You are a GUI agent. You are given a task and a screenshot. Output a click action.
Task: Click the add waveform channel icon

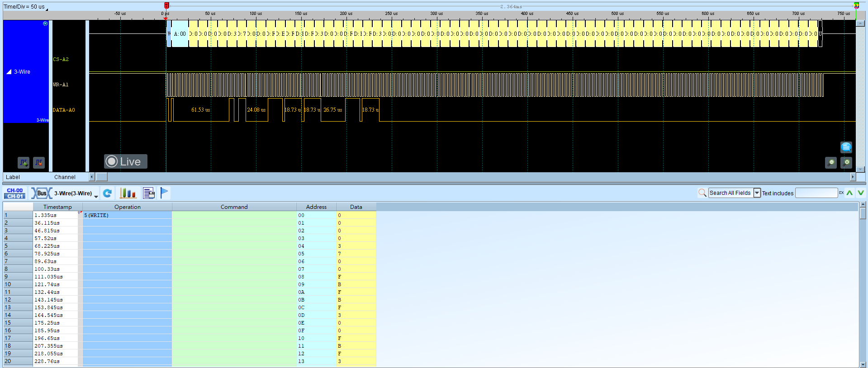tap(24, 162)
